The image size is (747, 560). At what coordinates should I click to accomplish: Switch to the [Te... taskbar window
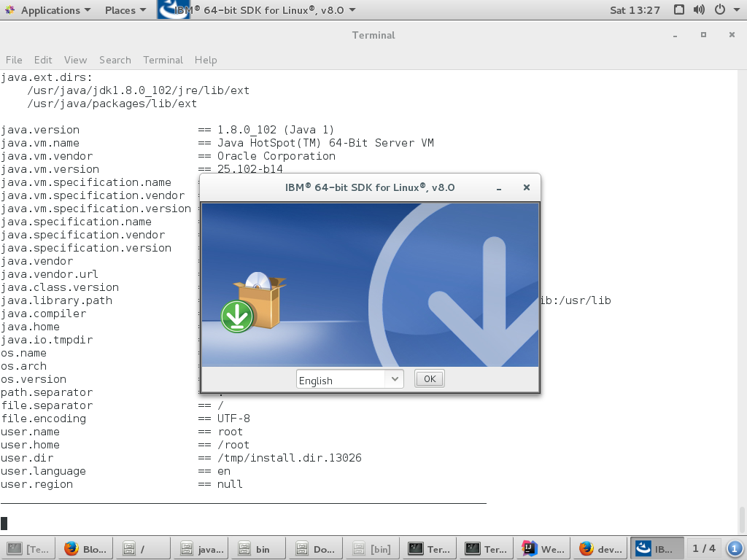tap(28, 549)
